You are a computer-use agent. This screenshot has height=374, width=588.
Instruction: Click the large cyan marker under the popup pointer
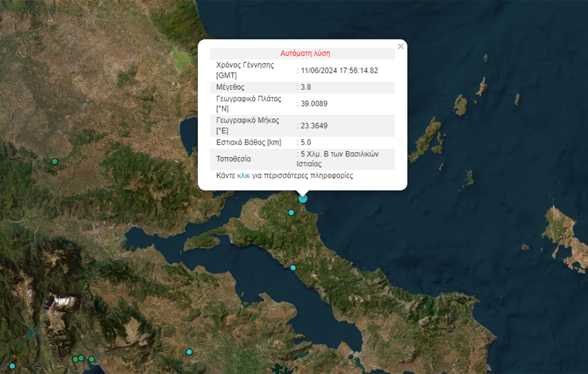(302, 198)
